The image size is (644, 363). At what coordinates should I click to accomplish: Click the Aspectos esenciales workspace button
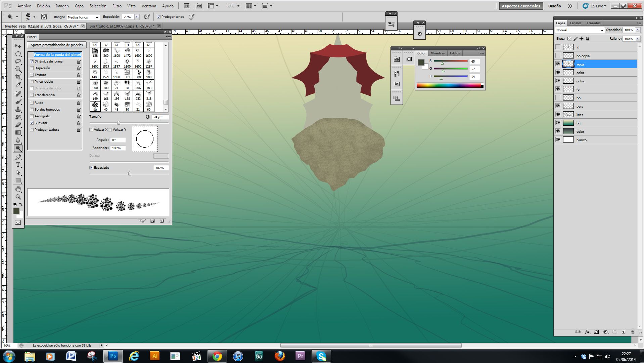click(520, 6)
